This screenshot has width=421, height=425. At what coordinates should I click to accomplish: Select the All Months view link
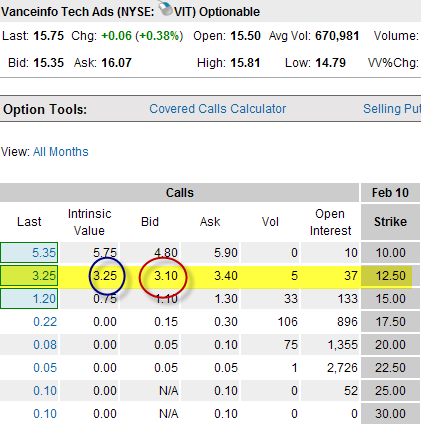(x=61, y=152)
